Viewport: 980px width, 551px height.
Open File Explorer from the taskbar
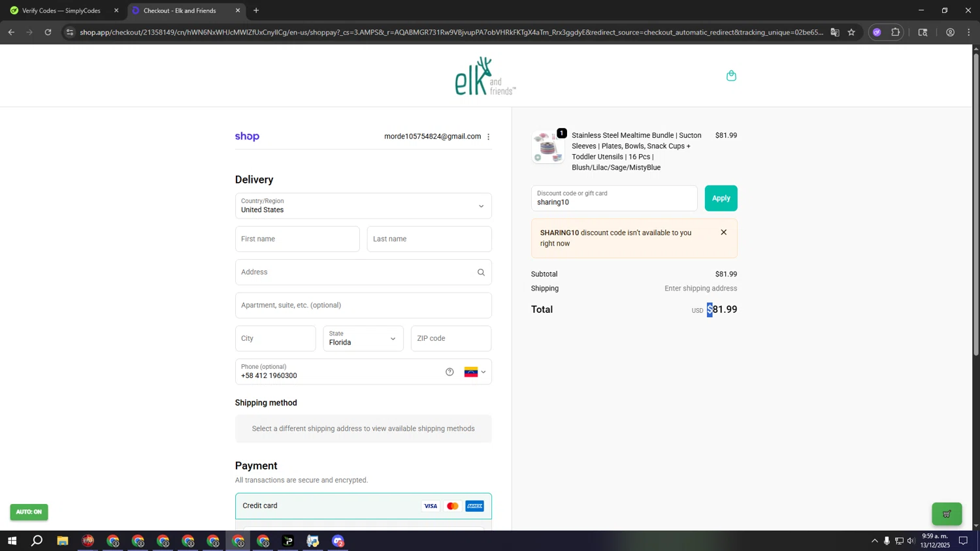click(x=63, y=541)
